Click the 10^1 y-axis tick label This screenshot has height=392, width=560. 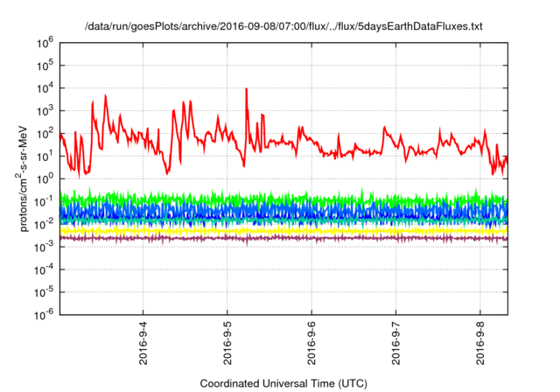[45, 157]
